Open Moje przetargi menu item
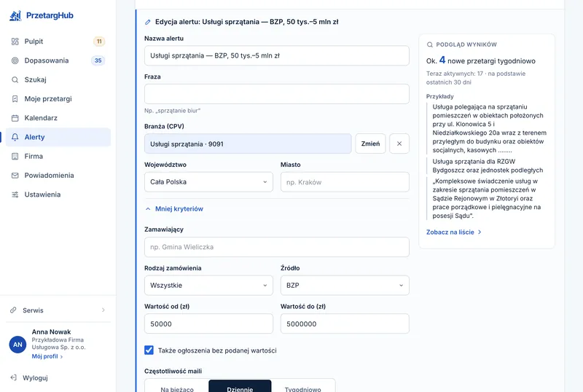The width and height of the screenshot is (583, 392). (x=58, y=99)
